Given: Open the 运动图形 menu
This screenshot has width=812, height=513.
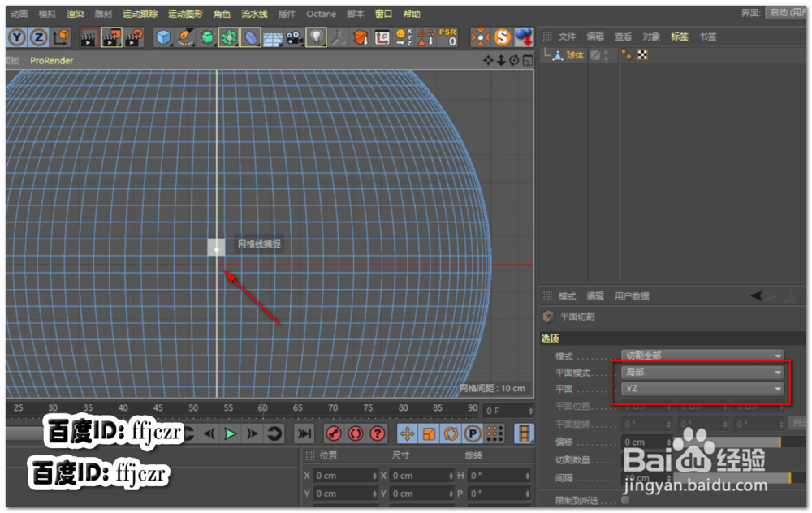Looking at the screenshot, I should [x=185, y=14].
